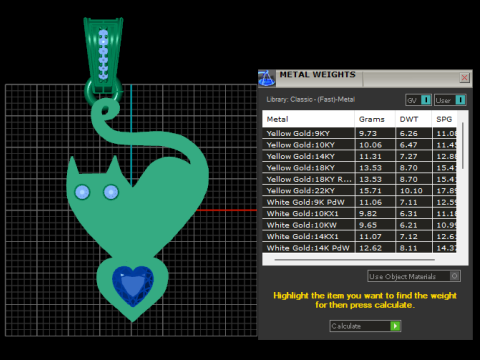Click the SPG column header
This screenshot has height=360, width=480.
(x=444, y=119)
